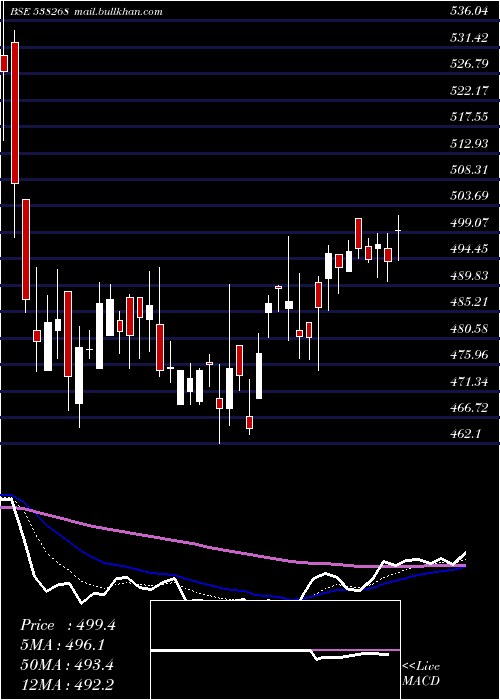Click the 508.31 price axis label

click(469, 170)
